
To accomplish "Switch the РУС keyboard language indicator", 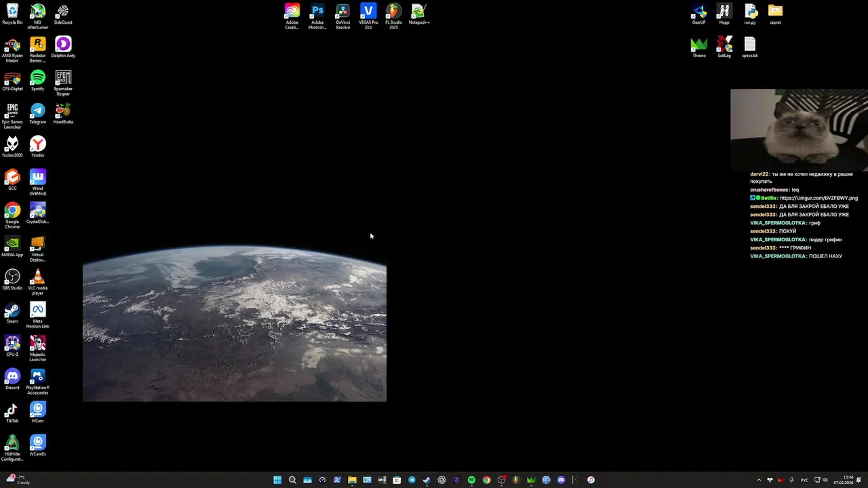I will 804,480.
